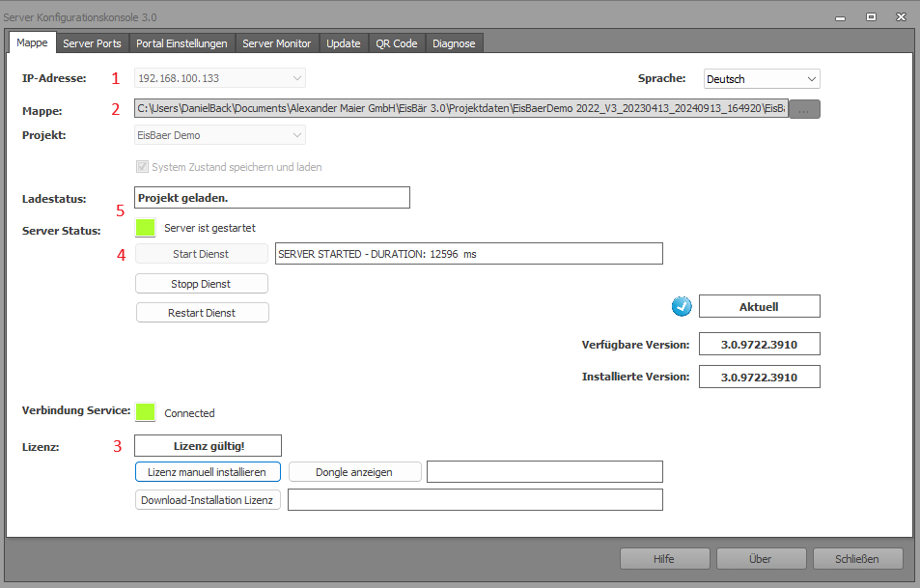The width and height of the screenshot is (920, 588).
Task: Click the Stopp Dienst button
Action: pyautogui.click(x=201, y=284)
